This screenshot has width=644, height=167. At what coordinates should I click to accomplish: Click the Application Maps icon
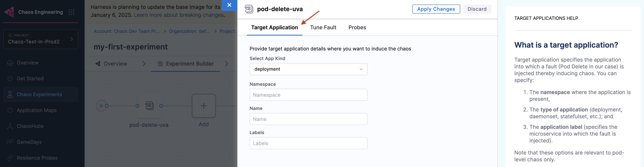pyautogui.click(x=10, y=110)
